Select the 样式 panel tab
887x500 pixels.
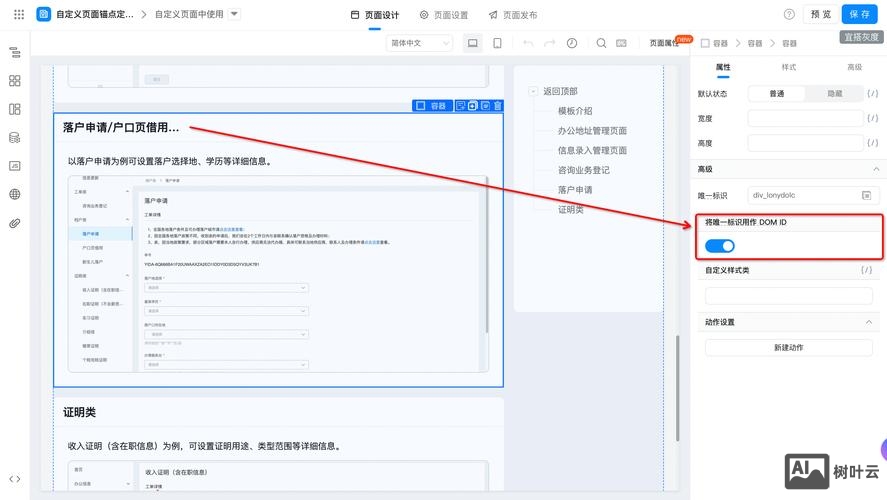click(x=789, y=67)
